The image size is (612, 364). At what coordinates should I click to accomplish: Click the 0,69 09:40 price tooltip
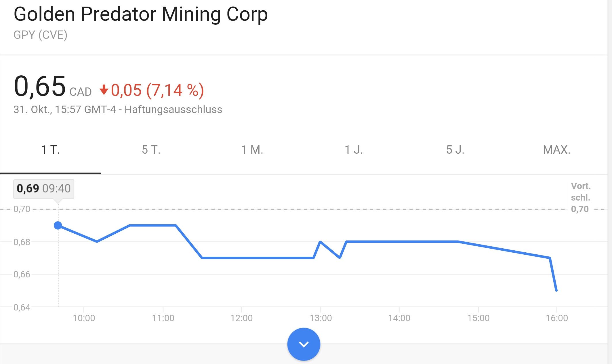(x=44, y=189)
